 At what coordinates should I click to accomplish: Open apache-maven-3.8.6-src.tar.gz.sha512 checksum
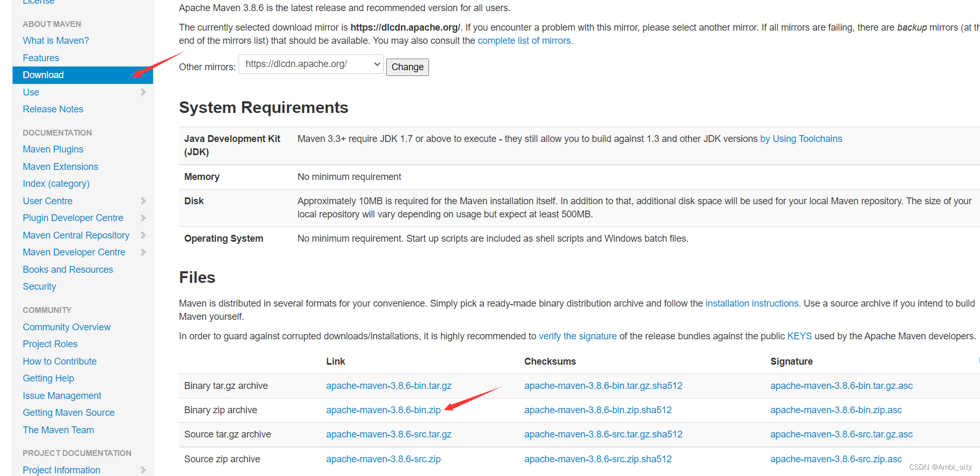click(x=603, y=434)
